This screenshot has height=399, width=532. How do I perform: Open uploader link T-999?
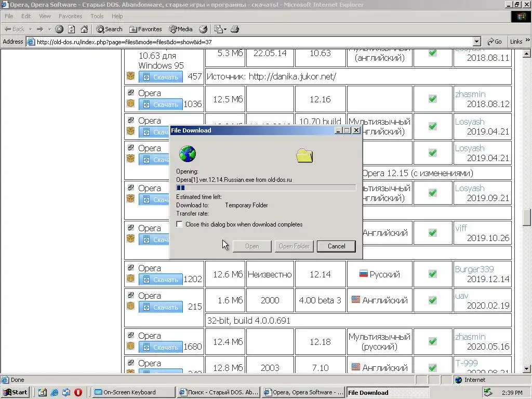(467, 363)
